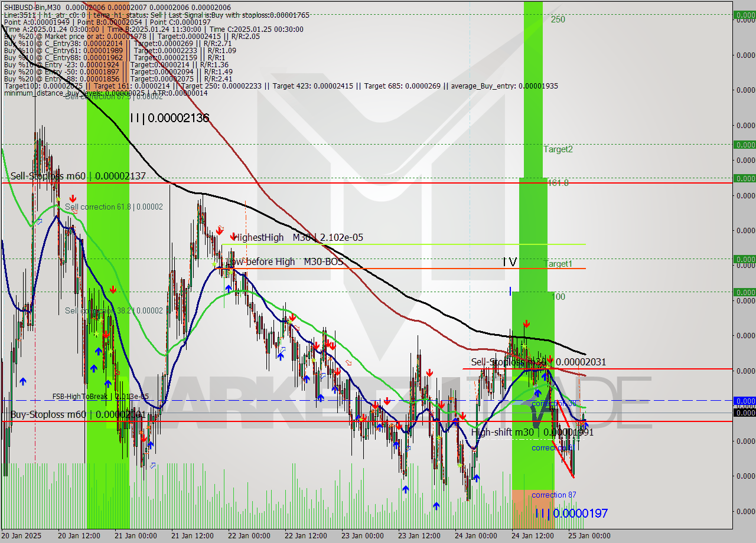Click the black current-price tag on axis

tap(744, 413)
